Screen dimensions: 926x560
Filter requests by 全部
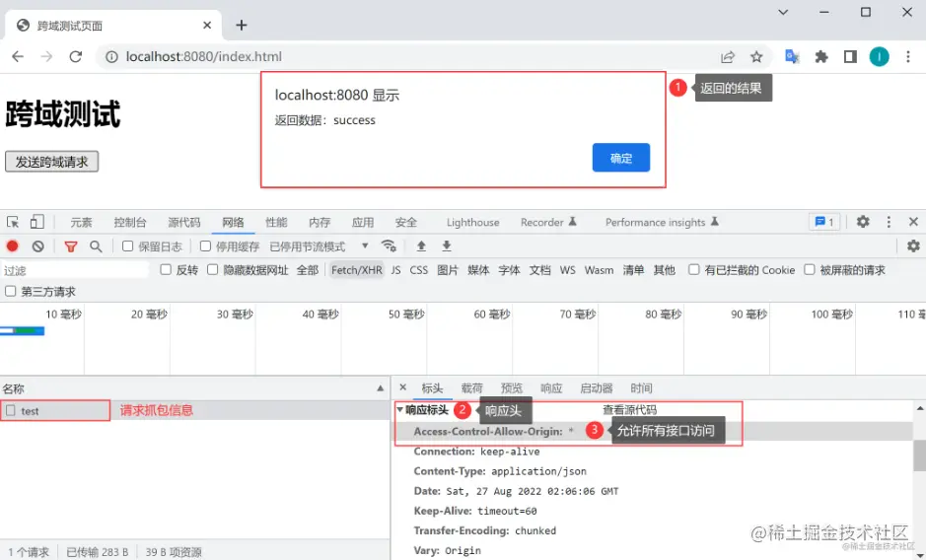[x=308, y=270]
